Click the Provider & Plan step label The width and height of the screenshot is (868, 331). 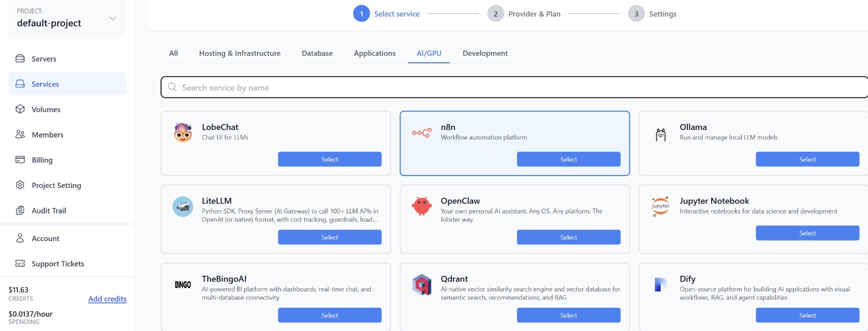534,14
